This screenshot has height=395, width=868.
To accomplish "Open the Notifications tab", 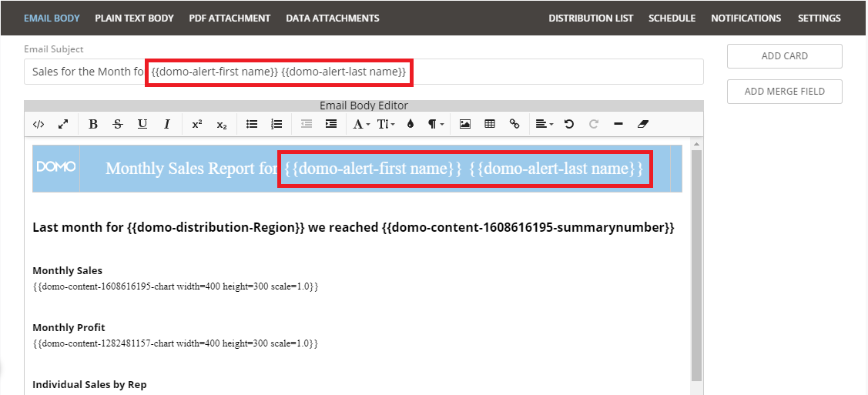I will pyautogui.click(x=746, y=18).
